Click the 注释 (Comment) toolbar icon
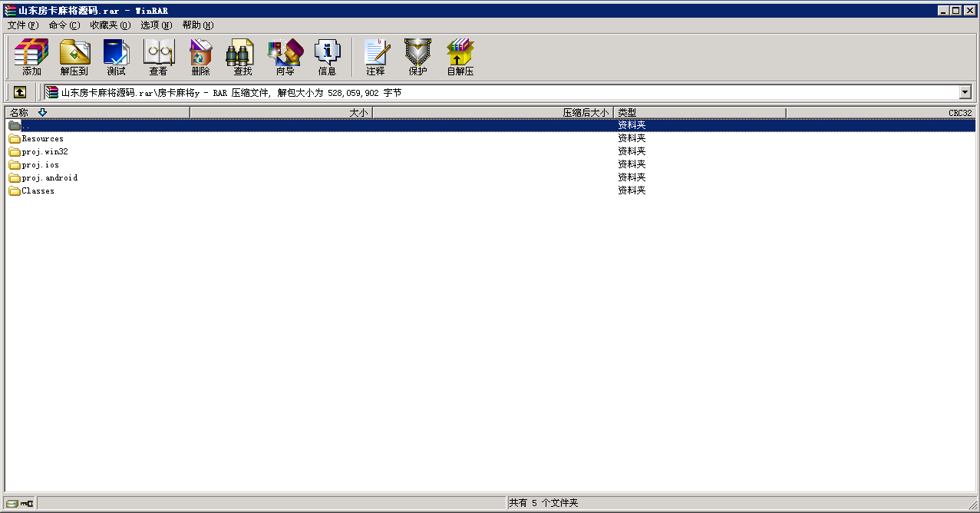 pyautogui.click(x=375, y=58)
